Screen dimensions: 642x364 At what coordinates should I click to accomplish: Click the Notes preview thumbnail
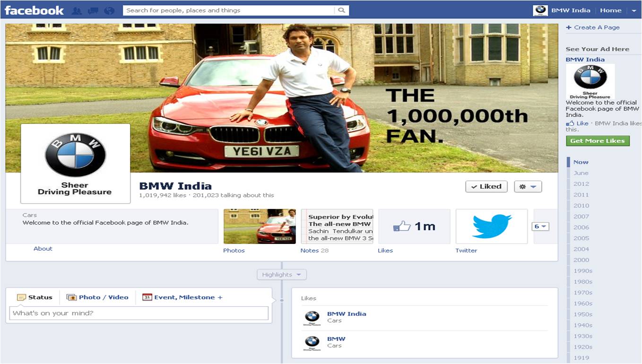pyautogui.click(x=337, y=226)
